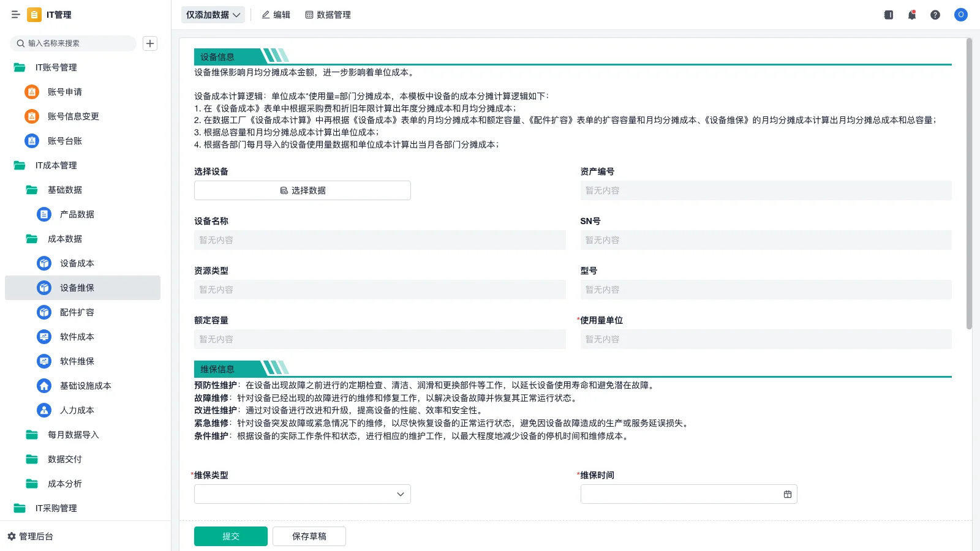Viewport: 980px width, 551px height.
Task: Open 基础设施成本 via its icon
Action: pos(43,386)
